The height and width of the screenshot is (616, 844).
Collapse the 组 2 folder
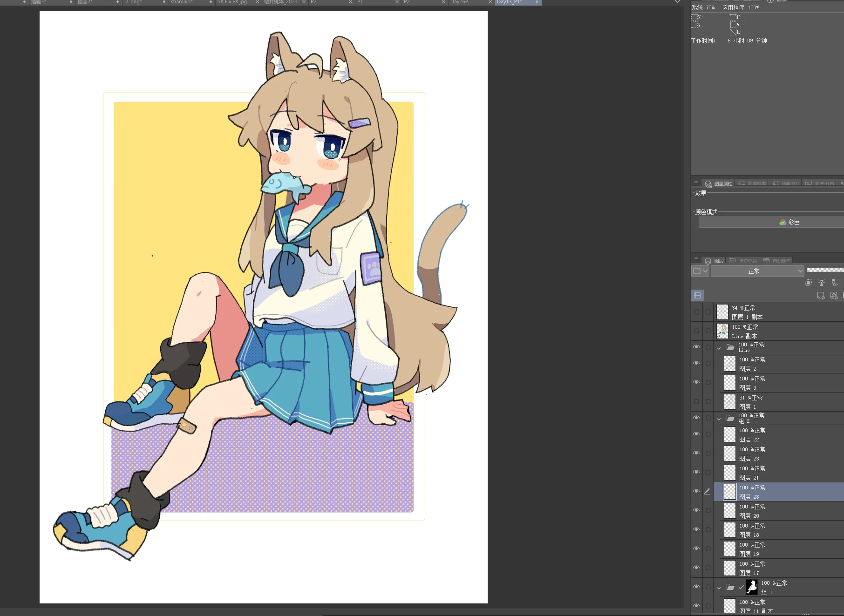tap(719, 419)
